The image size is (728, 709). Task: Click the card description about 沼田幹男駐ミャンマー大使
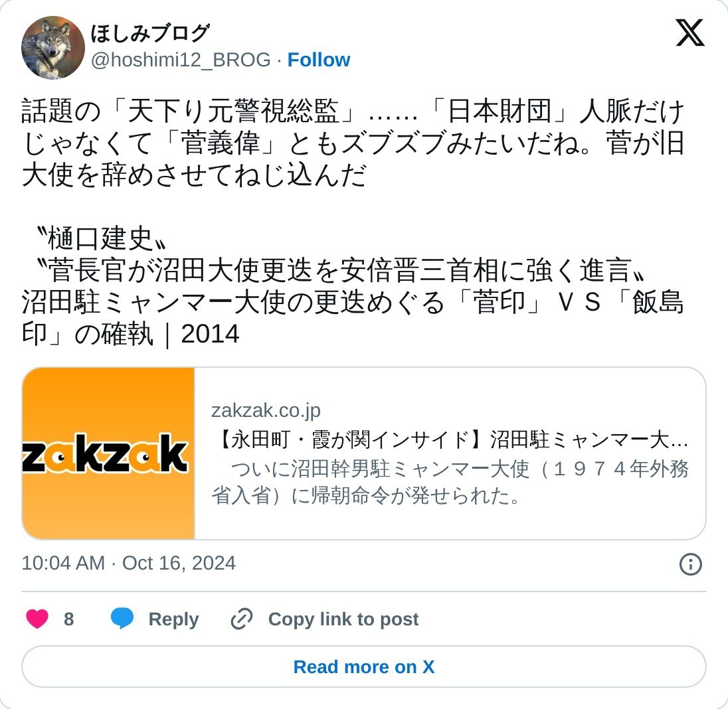click(450, 482)
